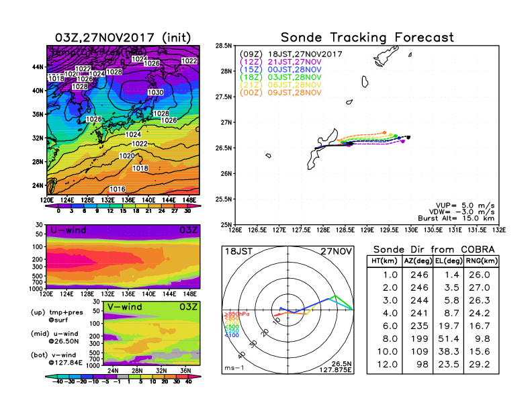Image resolution: width=532 pixels, height=411 pixels.
Task: Click the HT(km) column header
Action: 387,261
